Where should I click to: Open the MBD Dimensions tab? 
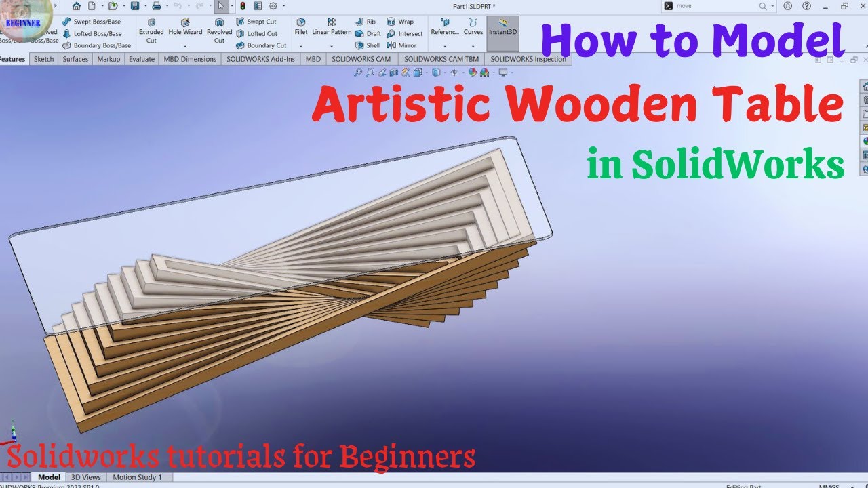click(190, 59)
